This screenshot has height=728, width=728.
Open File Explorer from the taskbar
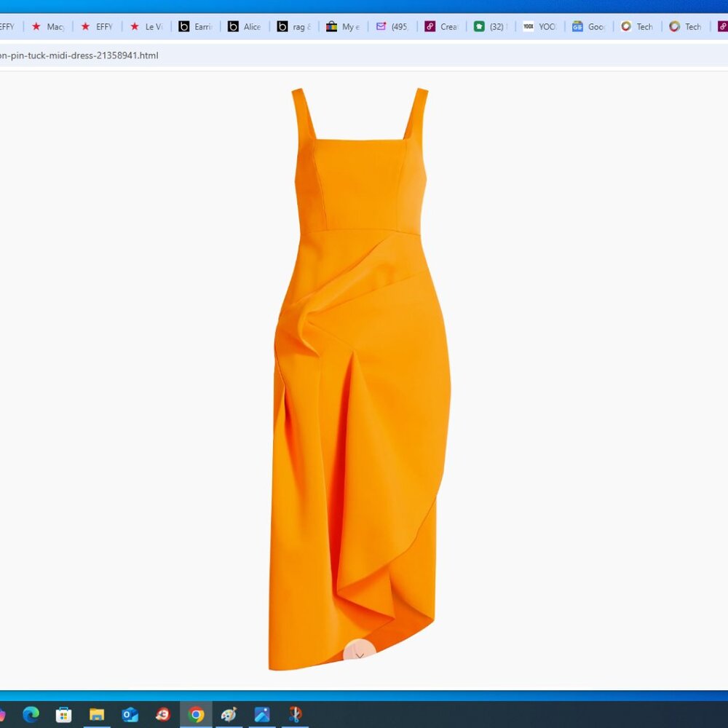(x=97, y=714)
